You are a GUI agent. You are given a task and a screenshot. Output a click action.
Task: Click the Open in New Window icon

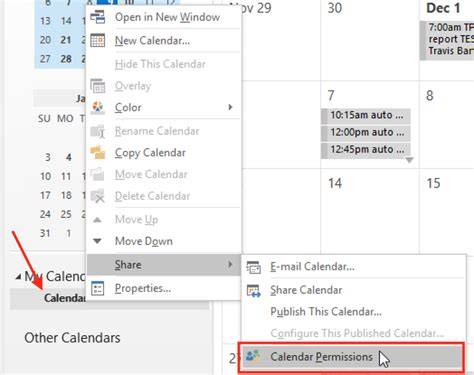98,17
